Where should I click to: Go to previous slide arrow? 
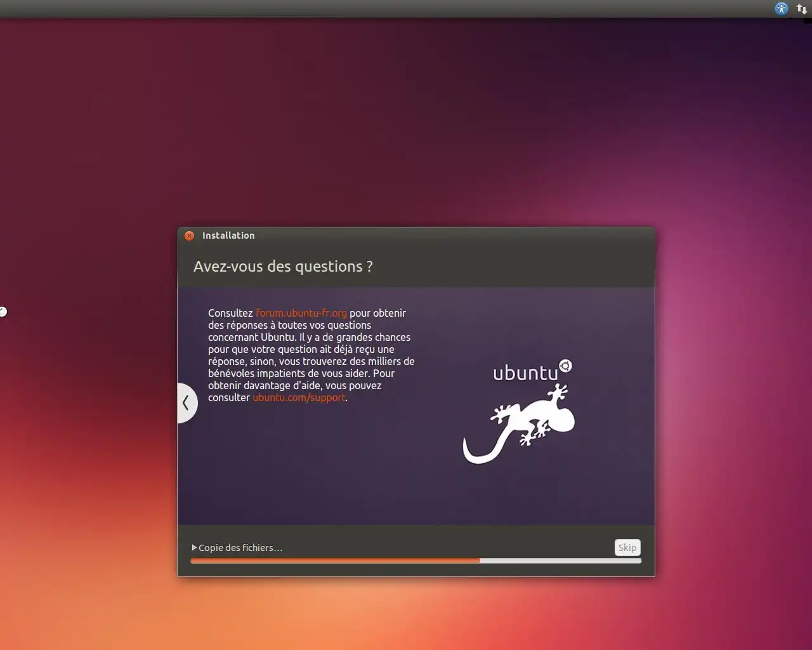(187, 402)
